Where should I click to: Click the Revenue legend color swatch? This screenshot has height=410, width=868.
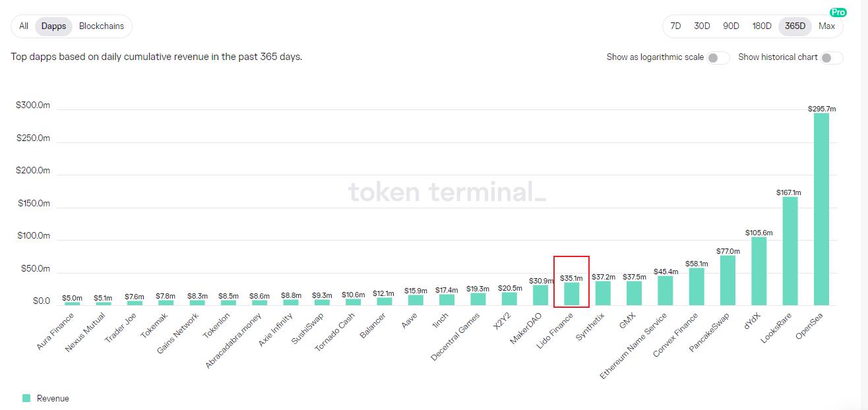click(26, 398)
